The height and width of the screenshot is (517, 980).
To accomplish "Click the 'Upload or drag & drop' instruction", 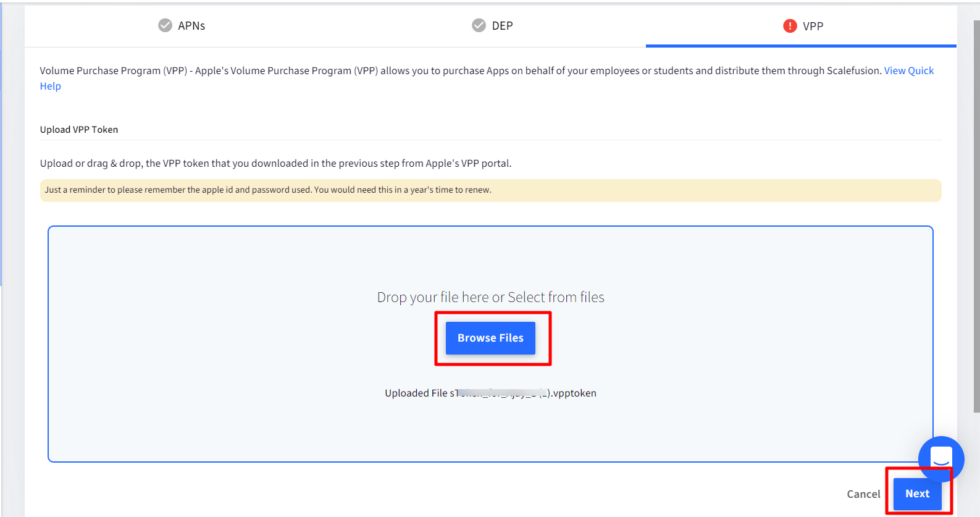I will coord(275,164).
